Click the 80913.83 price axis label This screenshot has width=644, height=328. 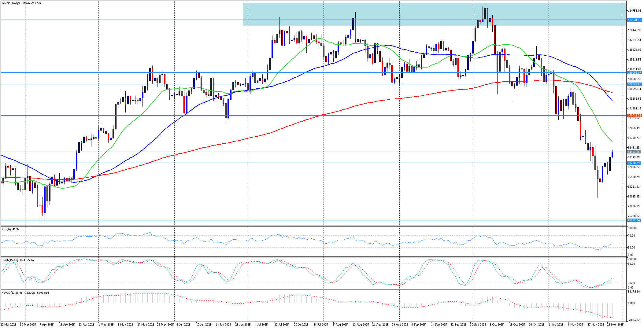(634, 196)
